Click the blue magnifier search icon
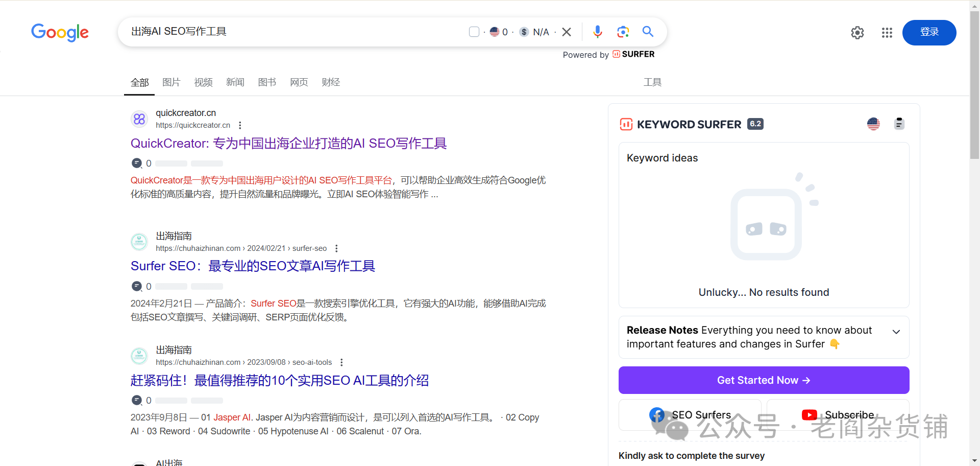The image size is (980, 466). point(648,32)
